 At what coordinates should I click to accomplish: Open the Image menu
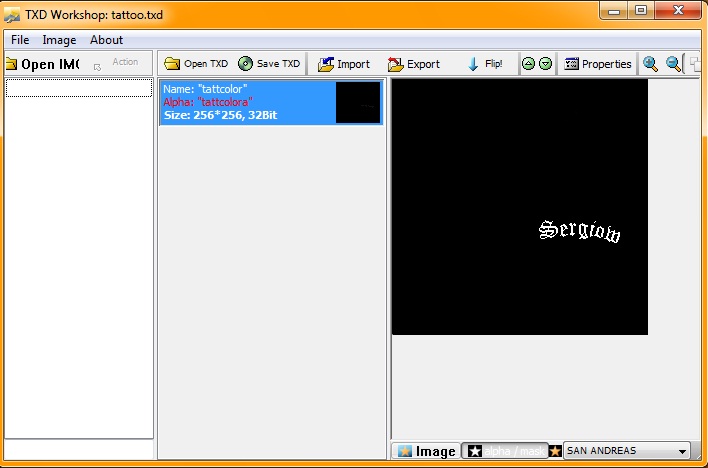click(x=59, y=40)
